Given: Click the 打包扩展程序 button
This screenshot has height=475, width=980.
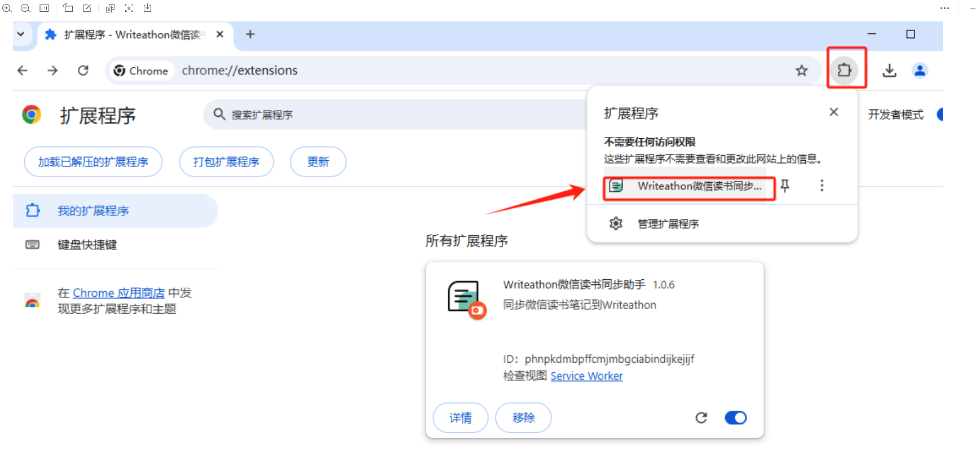Looking at the screenshot, I should pyautogui.click(x=226, y=162).
